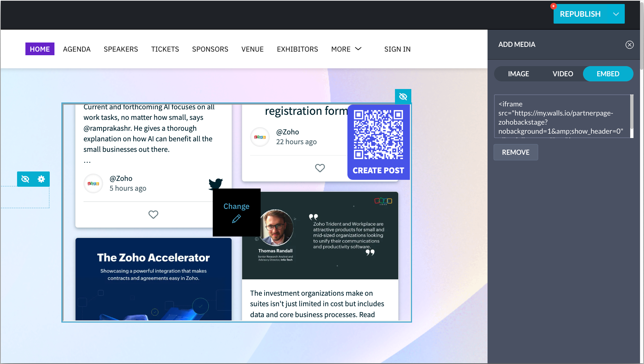The image size is (644, 364).
Task: Go to the Home page
Action: click(40, 49)
